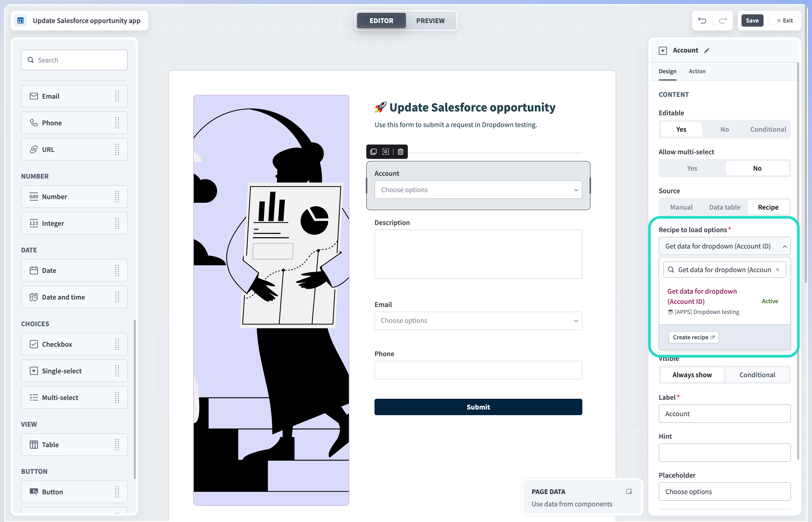
Task: Set Editable to Yes
Action: (x=681, y=129)
